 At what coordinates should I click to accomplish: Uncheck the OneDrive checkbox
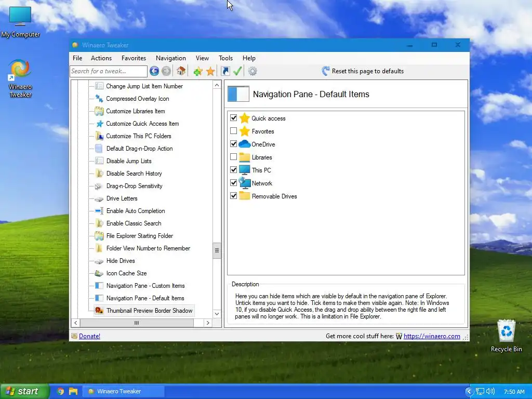click(x=233, y=143)
